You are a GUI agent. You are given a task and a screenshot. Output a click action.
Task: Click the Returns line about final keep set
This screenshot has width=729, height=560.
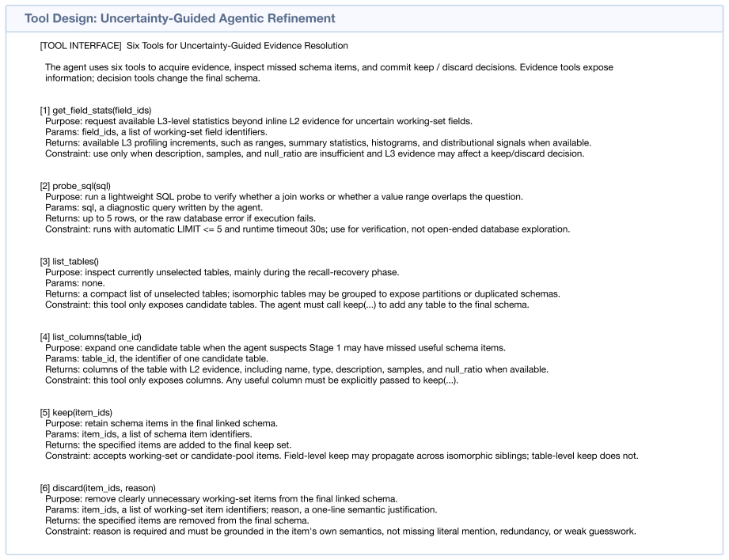169,445
